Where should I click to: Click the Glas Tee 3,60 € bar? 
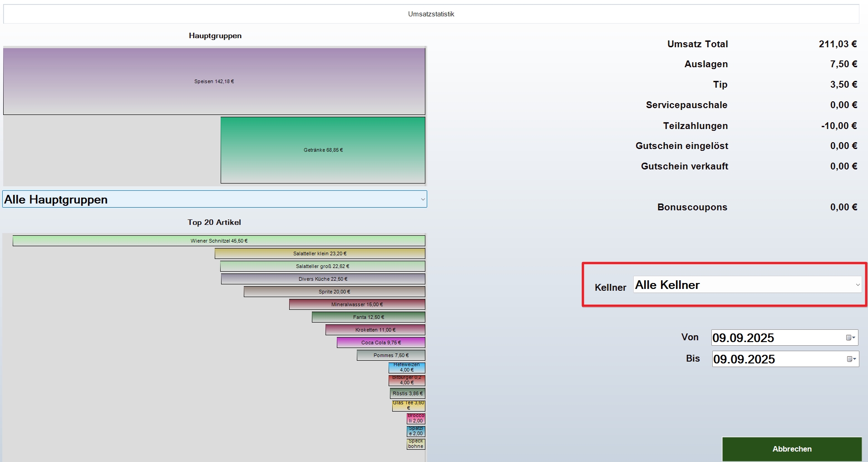pos(409,406)
